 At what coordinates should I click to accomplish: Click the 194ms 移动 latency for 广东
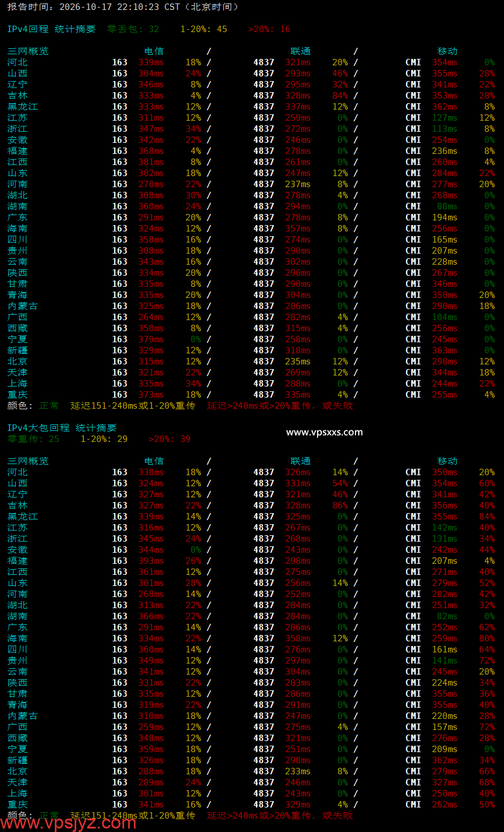[x=445, y=217]
